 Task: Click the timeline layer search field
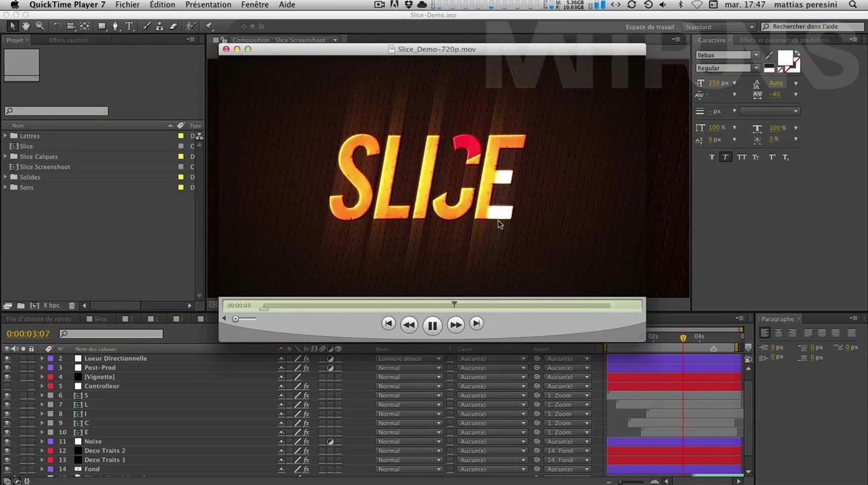click(112, 334)
